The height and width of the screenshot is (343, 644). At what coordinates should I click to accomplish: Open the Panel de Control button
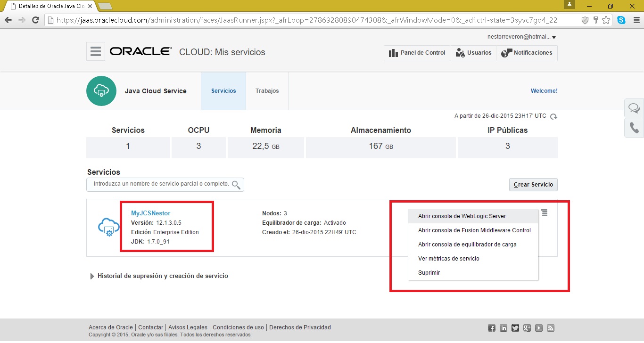(417, 53)
